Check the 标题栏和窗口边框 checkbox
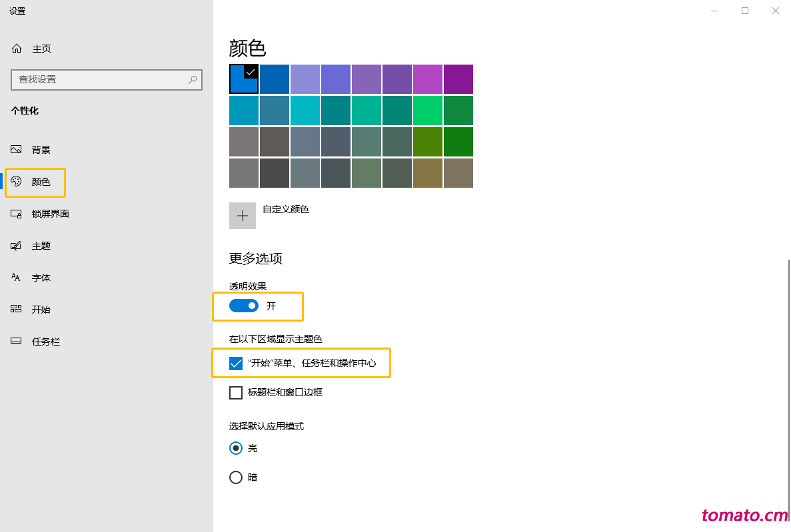This screenshot has height=532, width=791. (x=236, y=392)
